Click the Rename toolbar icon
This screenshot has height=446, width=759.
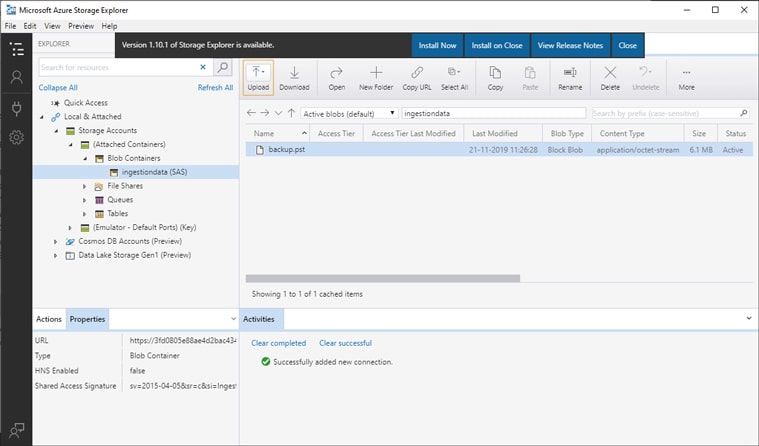click(570, 72)
